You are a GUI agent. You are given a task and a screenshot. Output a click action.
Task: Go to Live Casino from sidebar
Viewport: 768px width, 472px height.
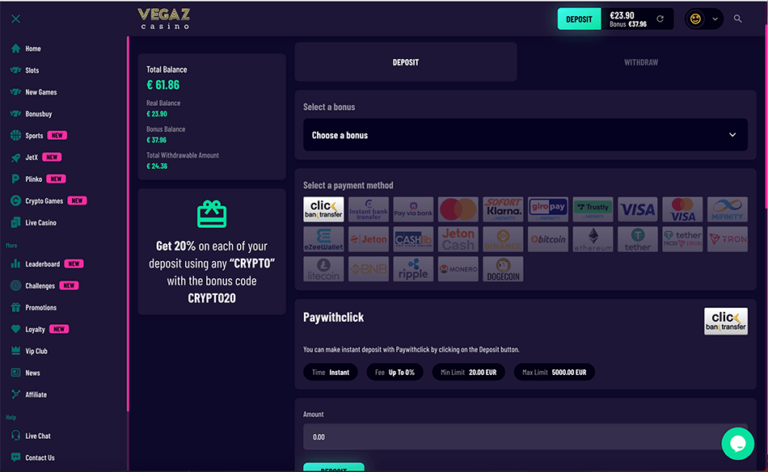(x=40, y=222)
